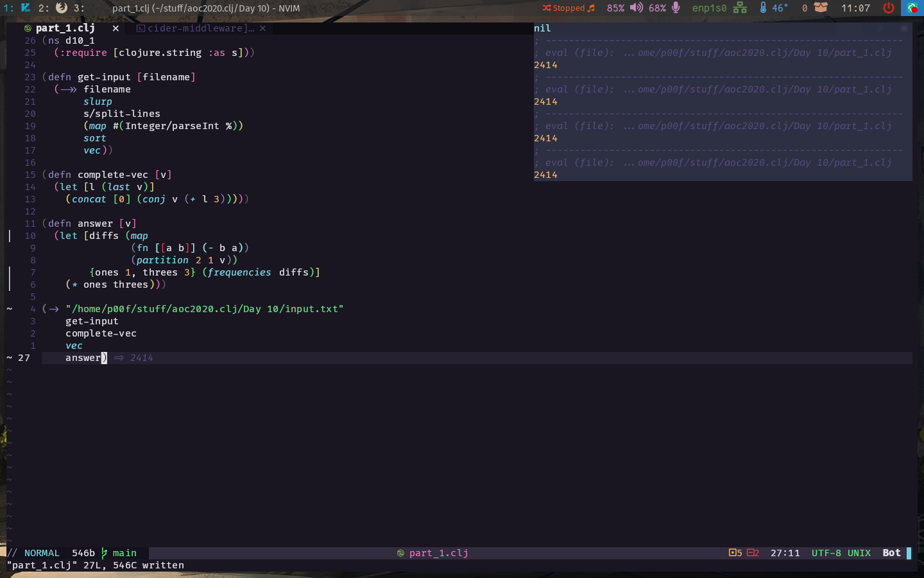Image resolution: width=924 pixels, height=578 pixels.
Task: Open the network enp1s0 icon
Action: (740, 8)
